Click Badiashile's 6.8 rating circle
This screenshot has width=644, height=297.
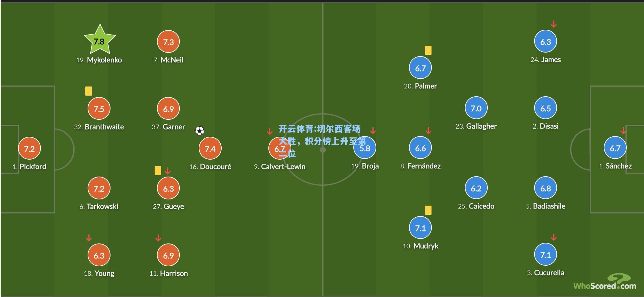546,188
